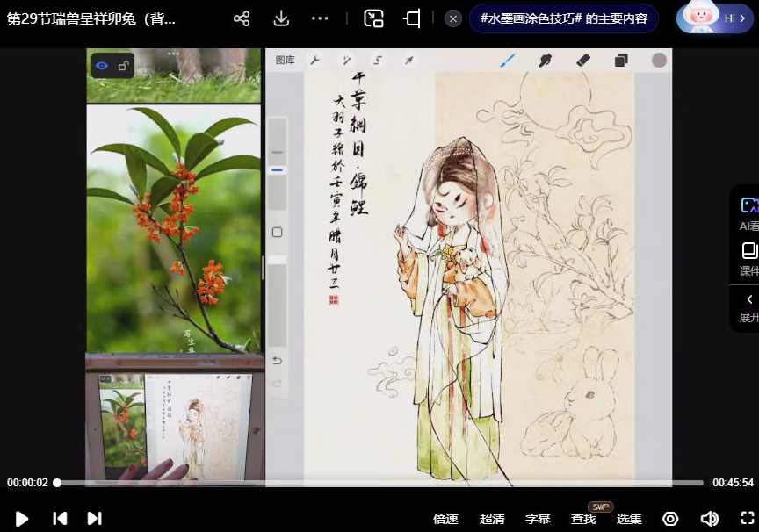Open the 选集 episode list

(x=629, y=518)
